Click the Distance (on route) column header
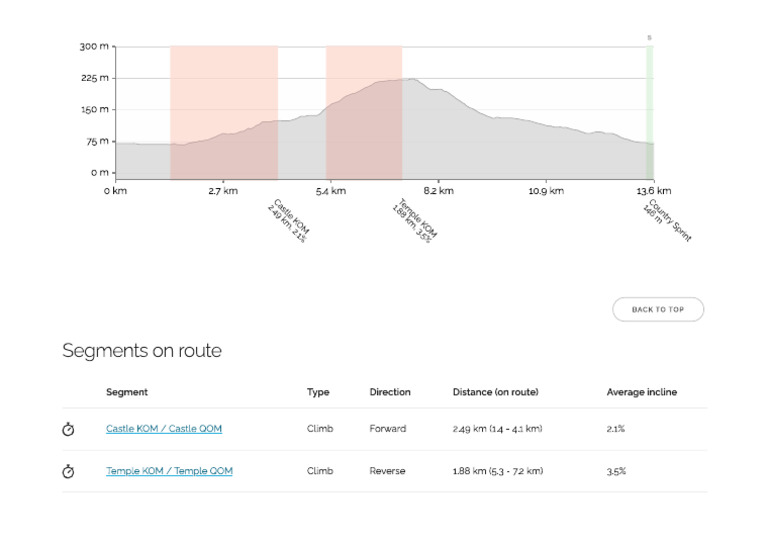Viewport: 768px width, 543px height. click(x=495, y=392)
